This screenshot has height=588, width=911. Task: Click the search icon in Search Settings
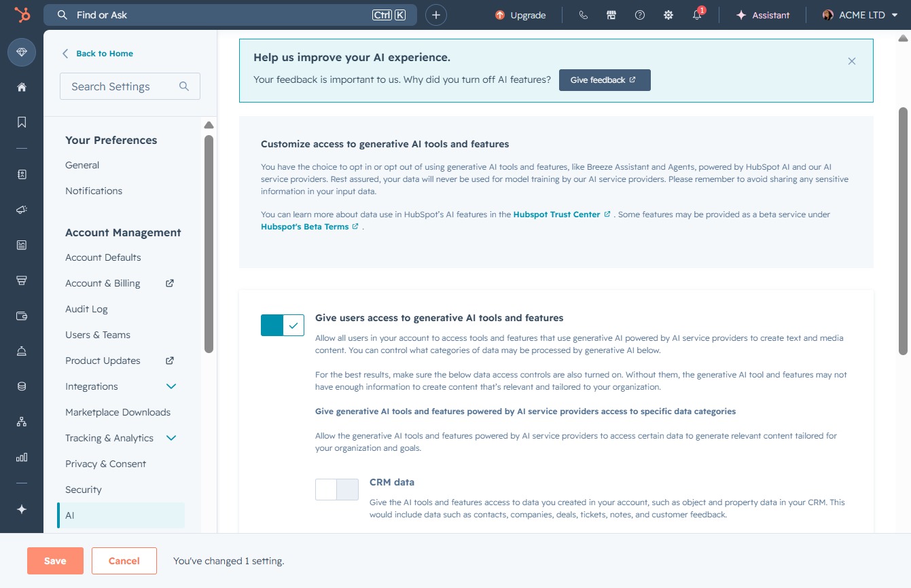click(x=183, y=86)
